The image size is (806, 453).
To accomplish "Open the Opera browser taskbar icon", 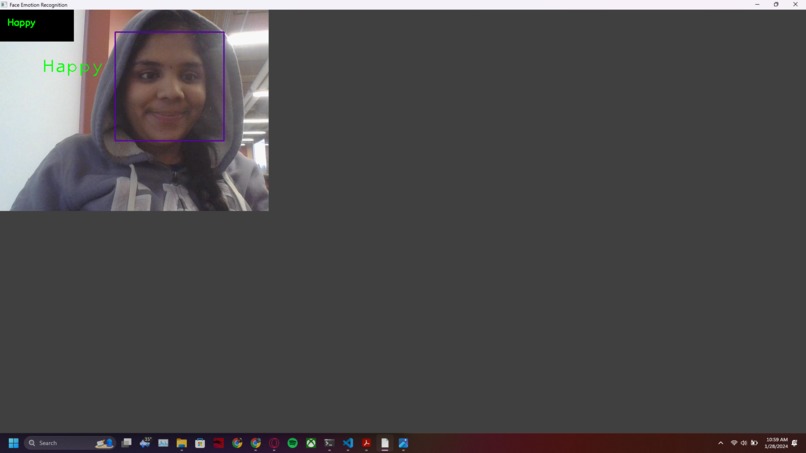I will (274, 443).
